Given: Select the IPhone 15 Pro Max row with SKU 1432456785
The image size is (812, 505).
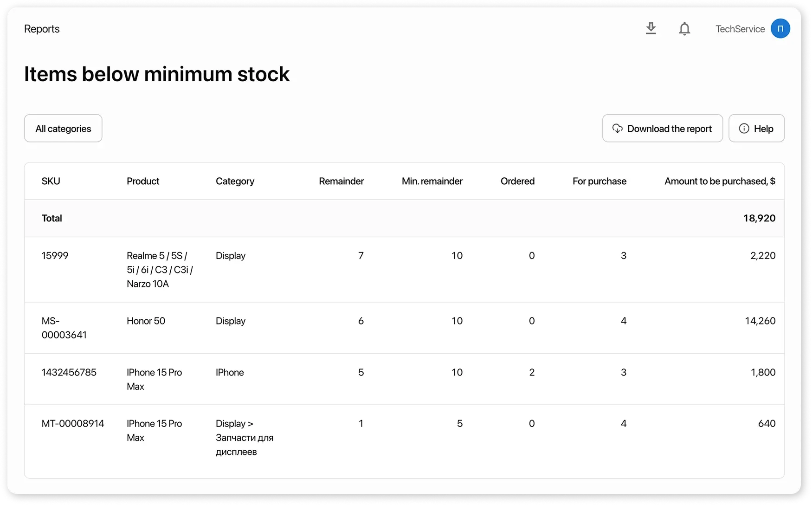Looking at the screenshot, I should [69, 372].
